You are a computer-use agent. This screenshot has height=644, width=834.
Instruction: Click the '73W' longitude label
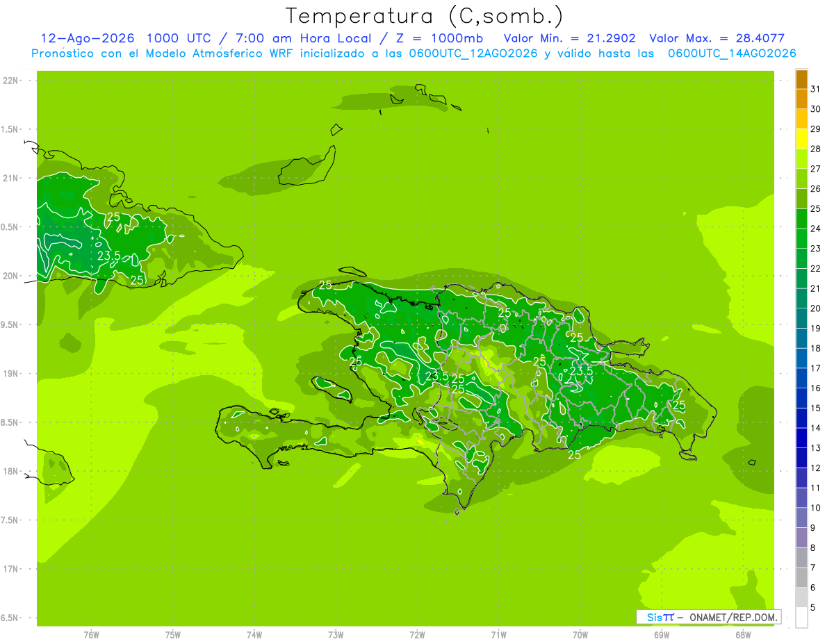pos(336,635)
